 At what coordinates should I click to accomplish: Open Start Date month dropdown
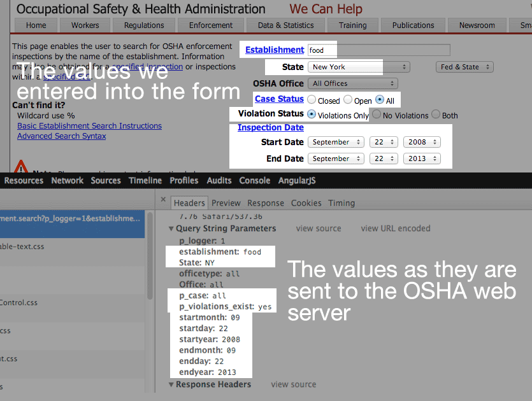(336, 142)
